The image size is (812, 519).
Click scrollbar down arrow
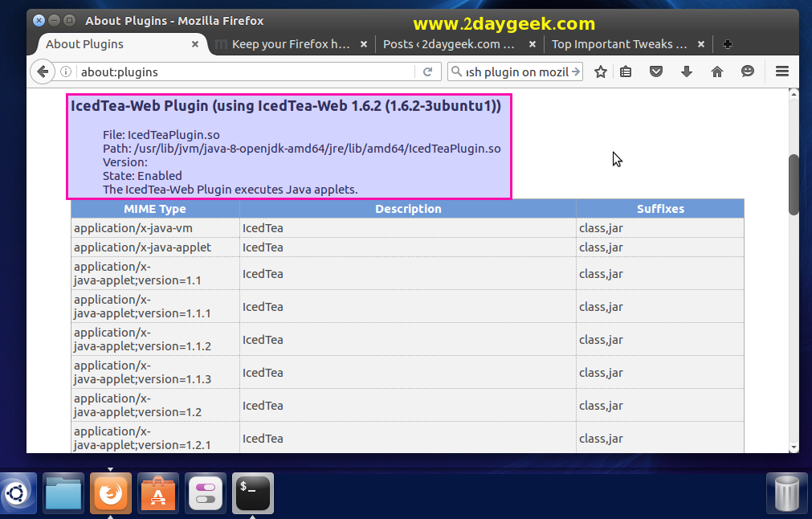click(x=794, y=447)
